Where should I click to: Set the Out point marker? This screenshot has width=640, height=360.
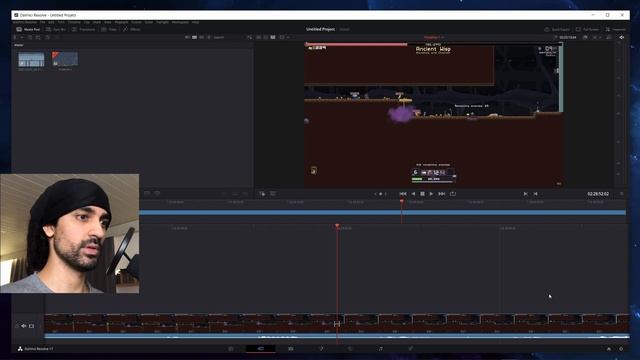tap(536, 193)
